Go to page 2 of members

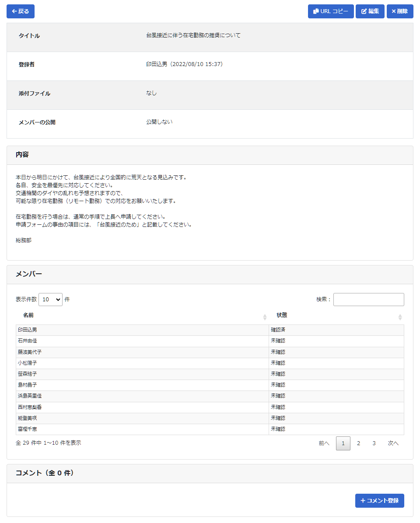(358, 443)
